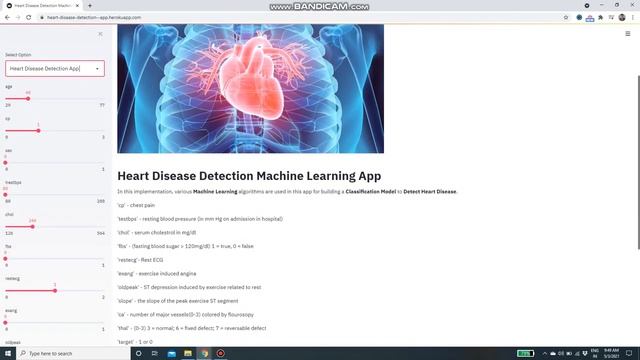Screen dimensions: 640x360
Task: Click the dark circle icon in the title bar
Action: [x=587, y=6]
